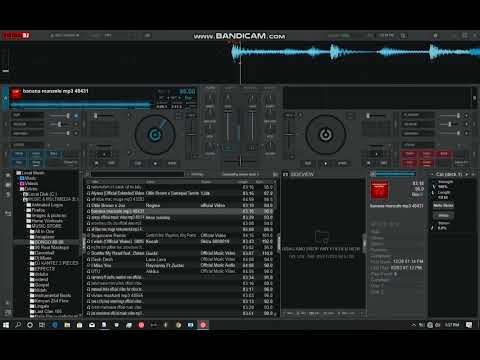480x360 pixels.
Task: Click the artist cell Rayvanny Ft Zuchu
Action: 165,265
